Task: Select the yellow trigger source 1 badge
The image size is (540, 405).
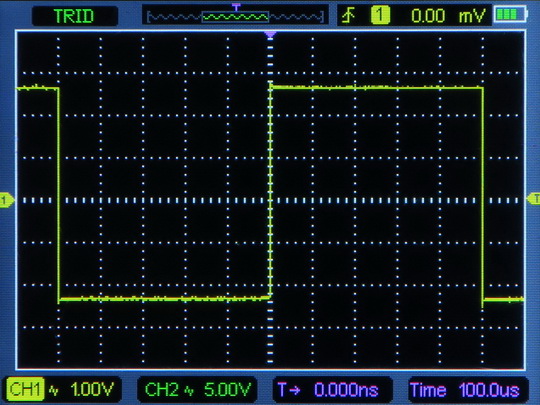Action: point(380,15)
